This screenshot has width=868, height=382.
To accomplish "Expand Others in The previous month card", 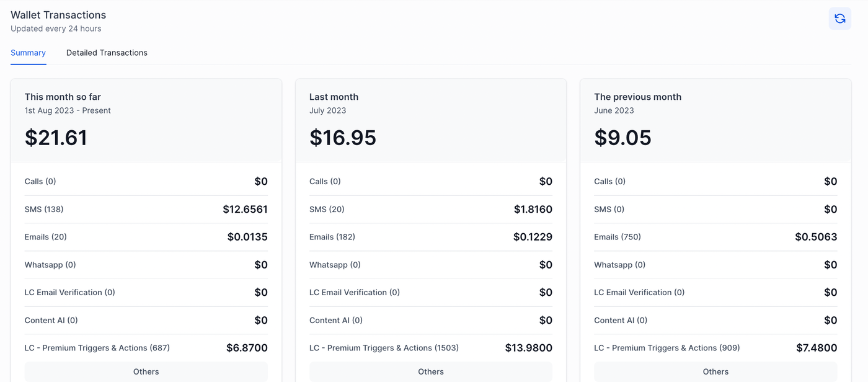I will click(715, 371).
